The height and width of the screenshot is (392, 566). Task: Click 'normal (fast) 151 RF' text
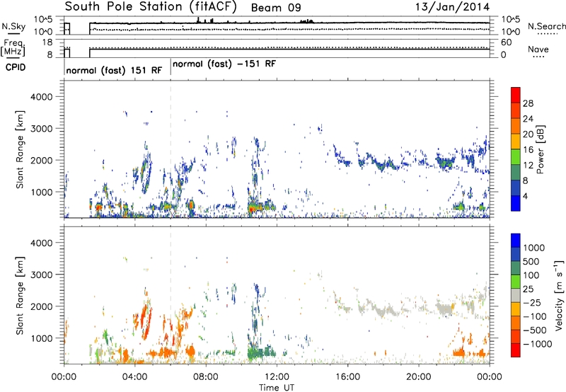point(114,70)
